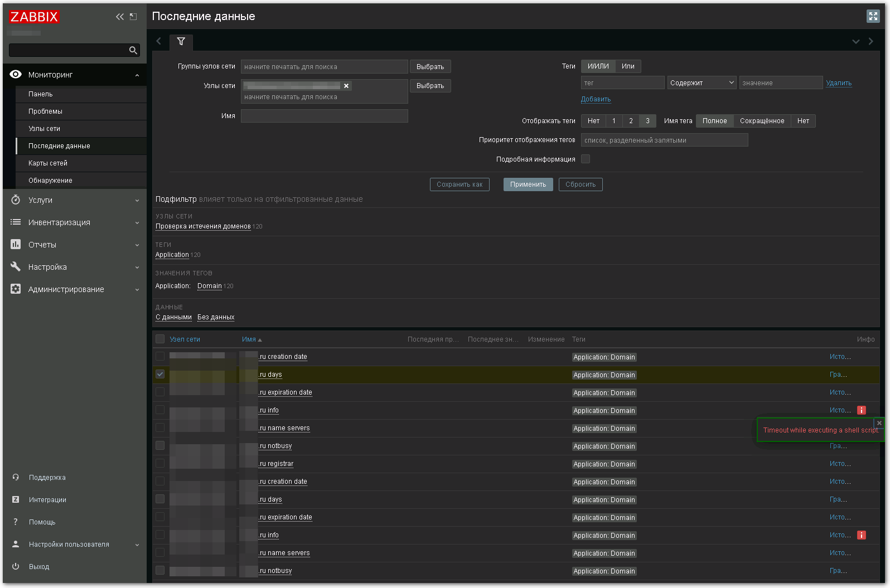Expand the Администрирование menu section

(x=137, y=289)
